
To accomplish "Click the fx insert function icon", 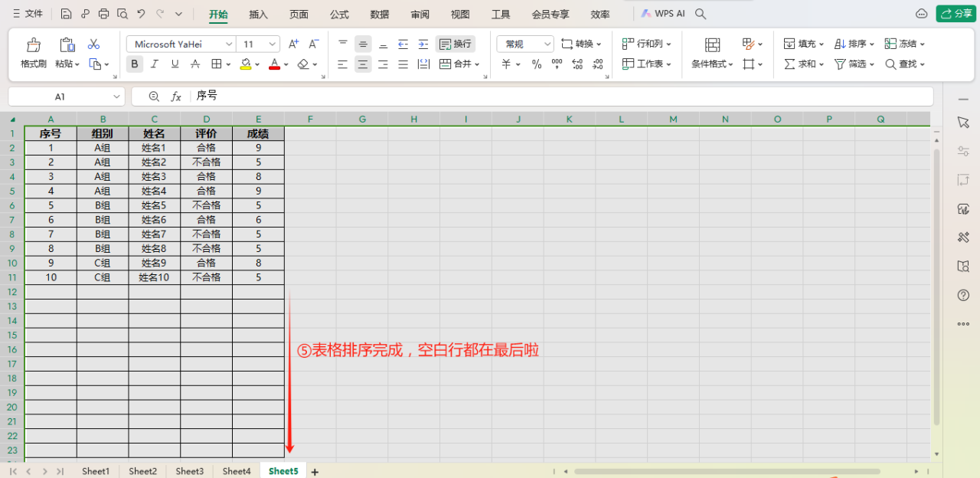I will coord(176,97).
